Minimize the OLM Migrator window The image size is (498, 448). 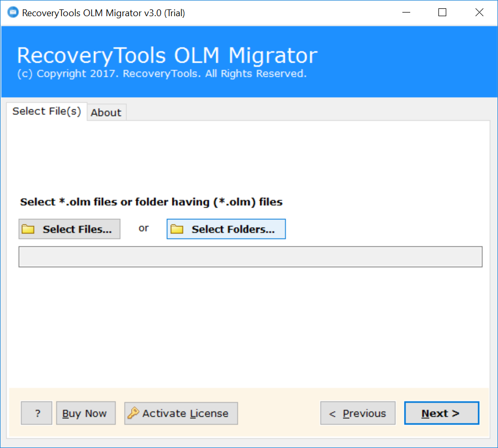tap(406, 13)
